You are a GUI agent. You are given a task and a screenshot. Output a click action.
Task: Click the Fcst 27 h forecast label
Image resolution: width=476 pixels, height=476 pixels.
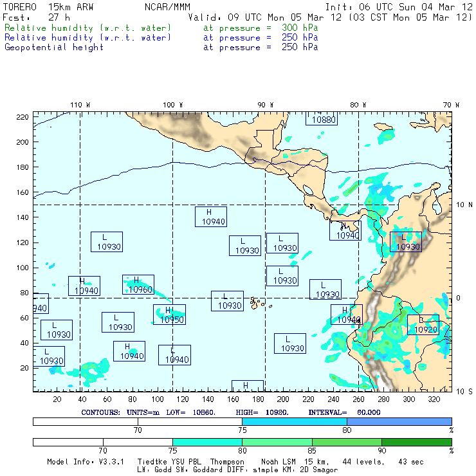pyautogui.click(x=37, y=17)
